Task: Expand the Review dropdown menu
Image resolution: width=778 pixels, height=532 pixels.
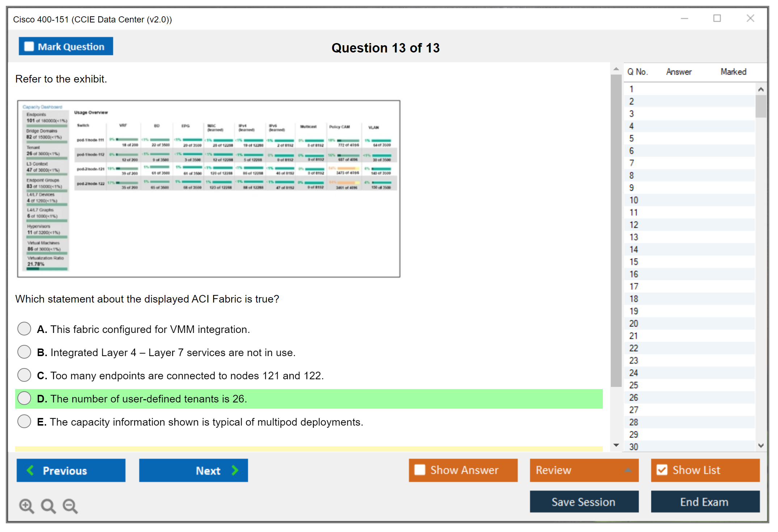Action: click(628, 470)
